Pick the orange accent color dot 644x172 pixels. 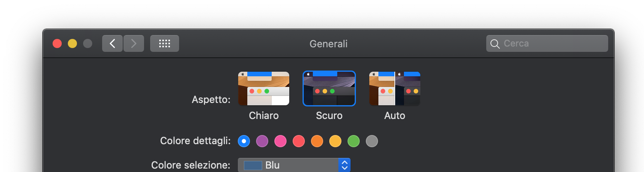(317, 141)
